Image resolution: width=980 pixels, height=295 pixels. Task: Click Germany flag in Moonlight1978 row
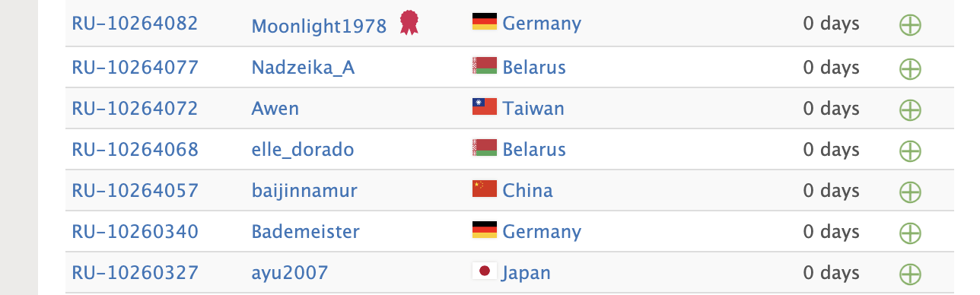pyautogui.click(x=485, y=23)
